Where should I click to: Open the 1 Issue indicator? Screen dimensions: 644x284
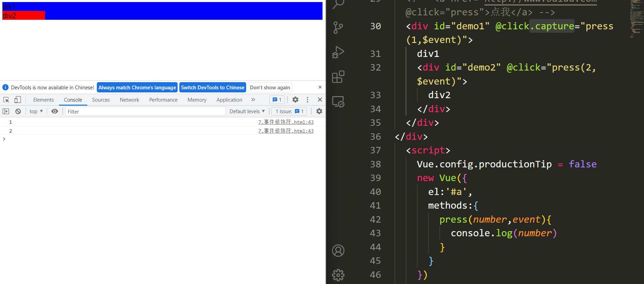[289, 111]
